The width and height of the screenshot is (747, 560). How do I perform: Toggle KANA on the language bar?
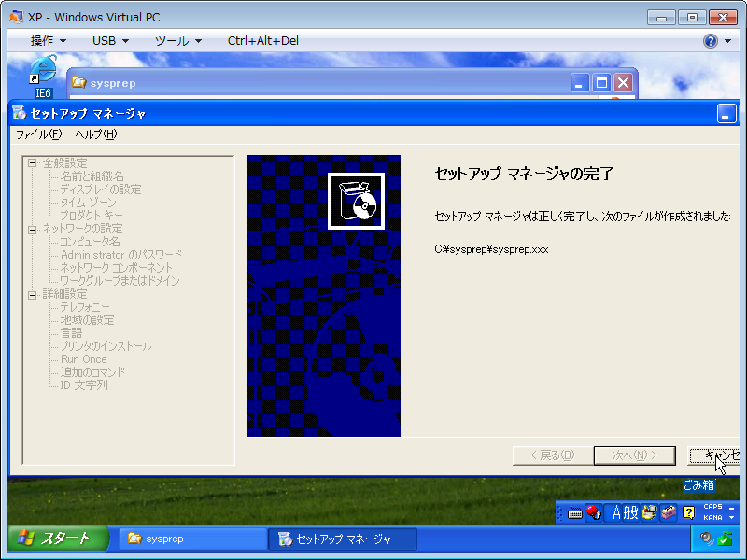(712, 518)
